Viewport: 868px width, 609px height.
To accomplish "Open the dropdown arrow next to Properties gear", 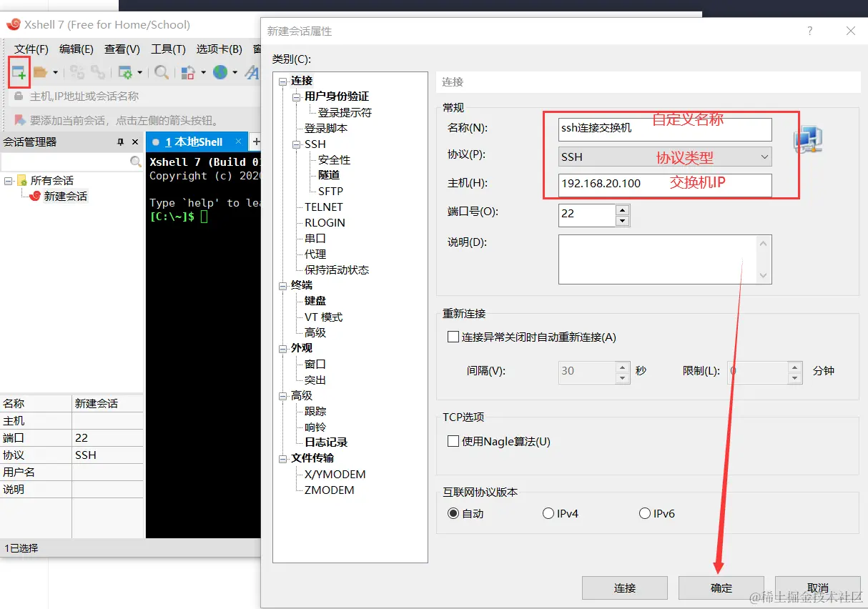I will coord(140,72).
